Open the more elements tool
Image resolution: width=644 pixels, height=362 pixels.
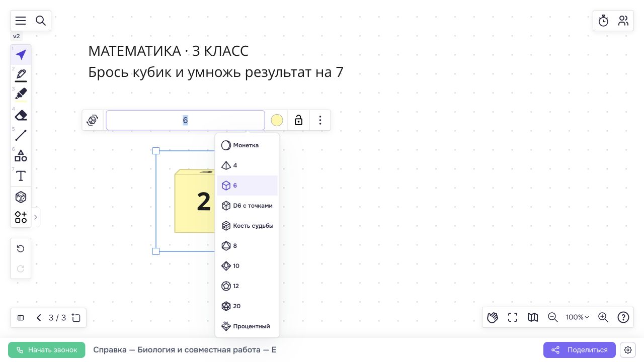[21, 217]
